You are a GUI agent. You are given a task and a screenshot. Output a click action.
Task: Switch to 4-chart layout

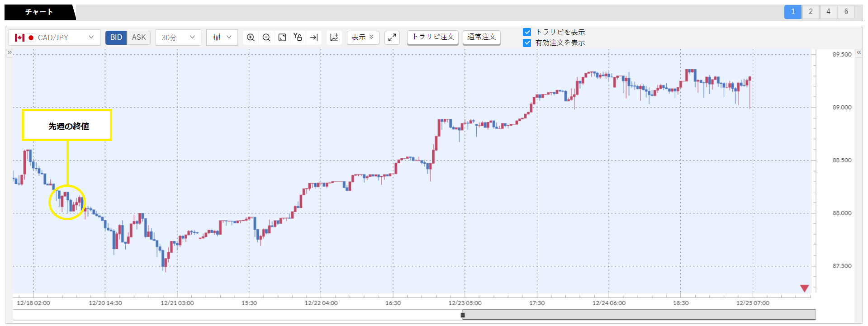point(828,12)
